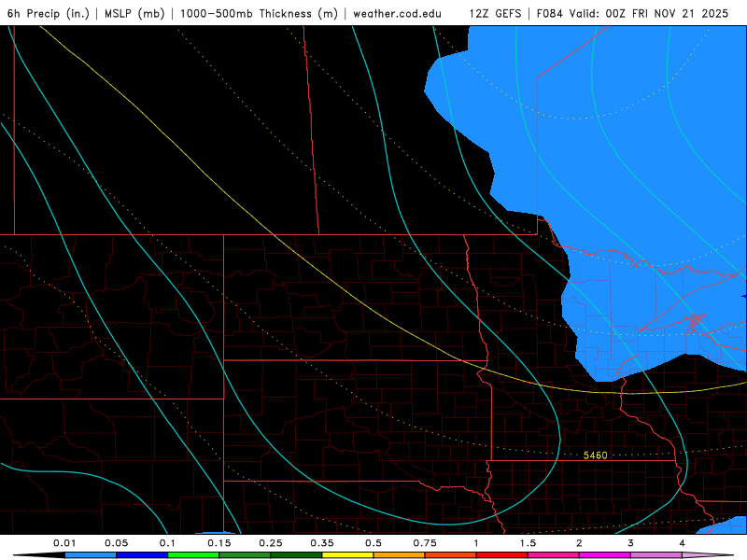Select the red 1 inch legend swatch
The height and width of the screenshot is (560, 747).
[x=502, y=555]
